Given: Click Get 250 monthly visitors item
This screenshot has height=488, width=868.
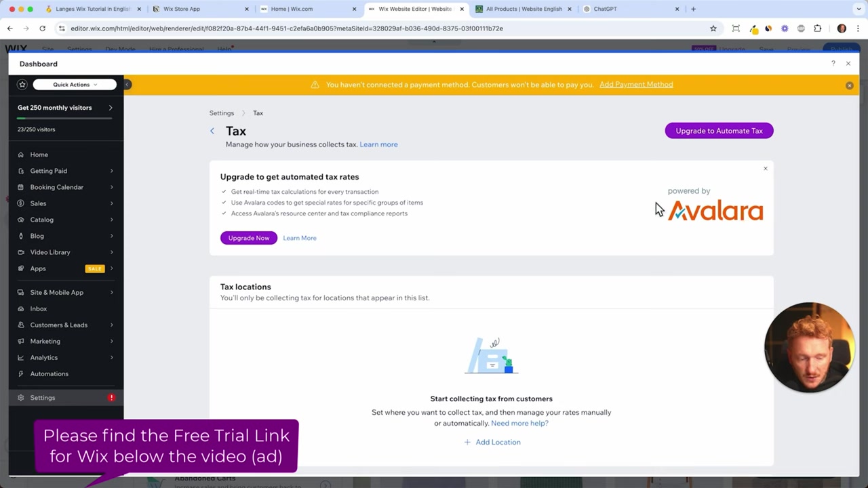Looking at the screenshot, I should (65, 108).
